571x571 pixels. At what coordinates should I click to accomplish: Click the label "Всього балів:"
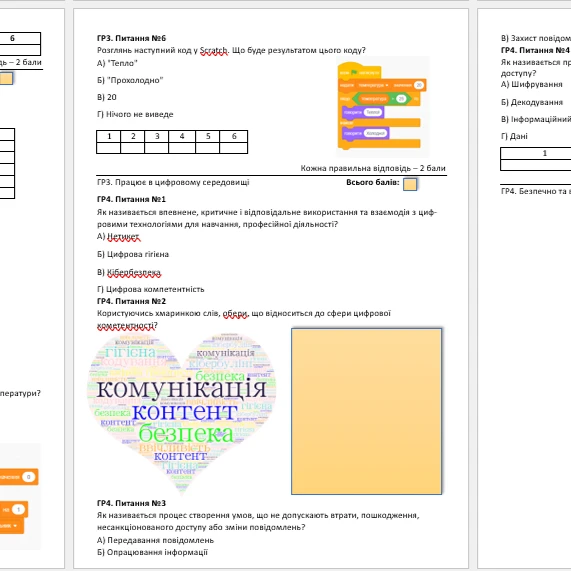click(x=373, y=182)
